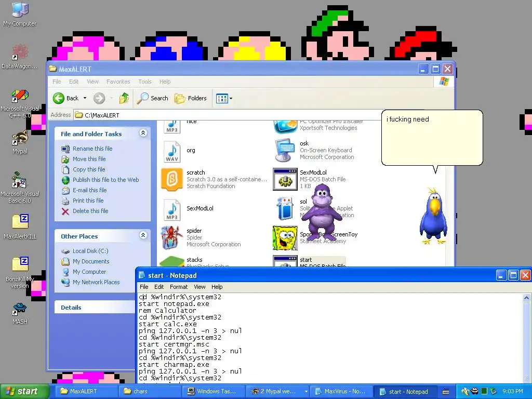This screenshot has height=399, width=532.
Task: Click Print this file
Action: (88, 201)
